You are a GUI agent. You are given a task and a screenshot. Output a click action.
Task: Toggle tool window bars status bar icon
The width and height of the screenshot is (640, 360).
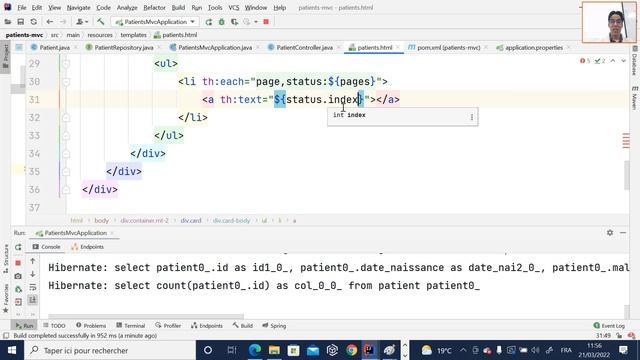coord(6,336)
